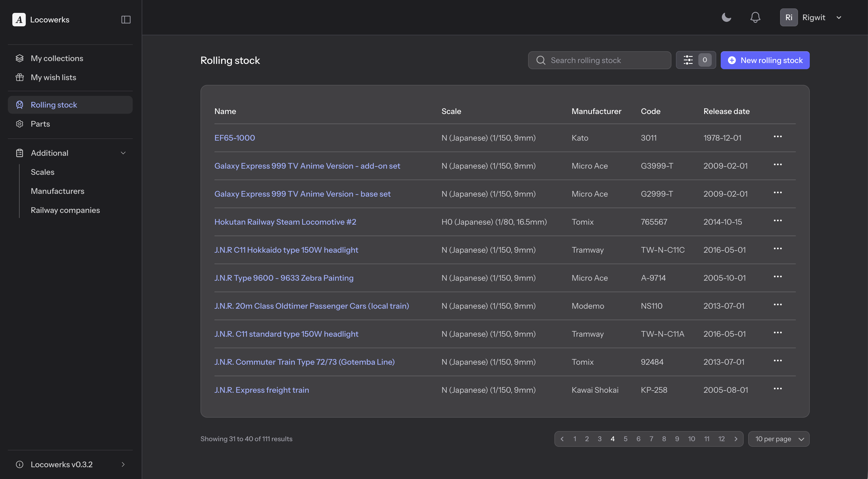This screenshot has height=479, width=868.
Task: Click New rolling stock button
Action: tap(765, 60)
